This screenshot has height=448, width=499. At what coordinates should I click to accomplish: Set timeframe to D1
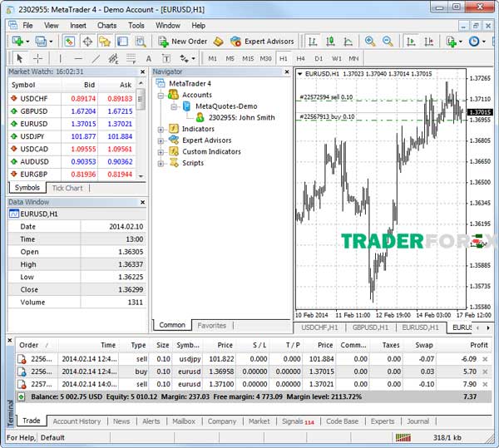point(319,58)
